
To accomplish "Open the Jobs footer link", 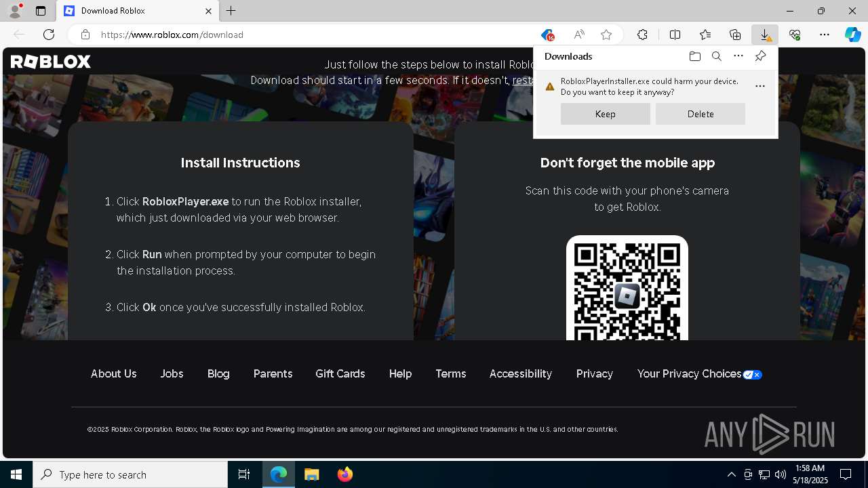I will click(172, 373).
